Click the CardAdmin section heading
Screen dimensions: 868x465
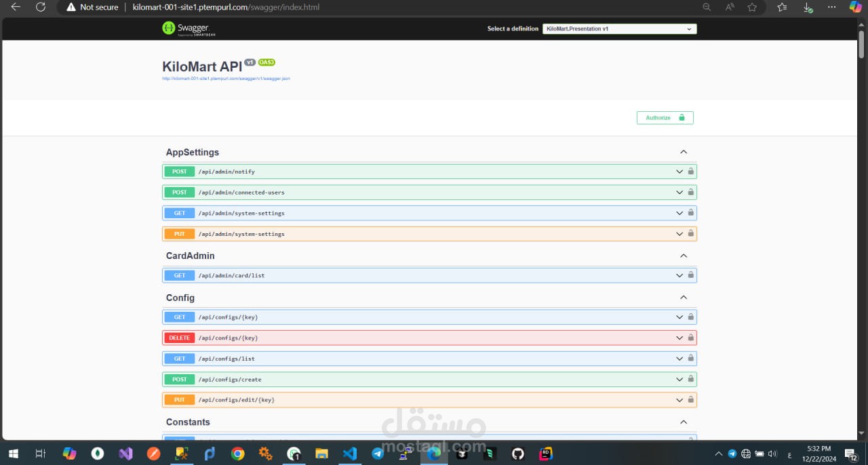tap(191, 256)
